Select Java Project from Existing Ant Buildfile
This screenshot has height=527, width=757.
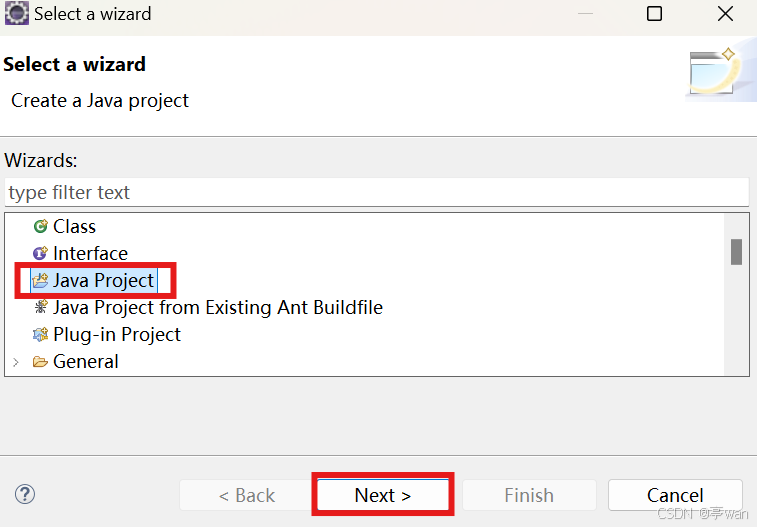tap(218, 307)
